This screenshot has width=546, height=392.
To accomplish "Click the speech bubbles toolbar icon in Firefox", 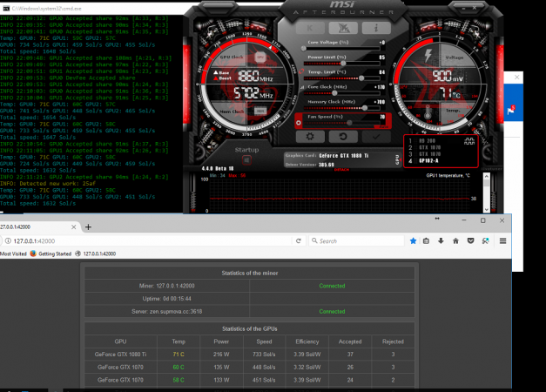I will [x=485, y=240].
